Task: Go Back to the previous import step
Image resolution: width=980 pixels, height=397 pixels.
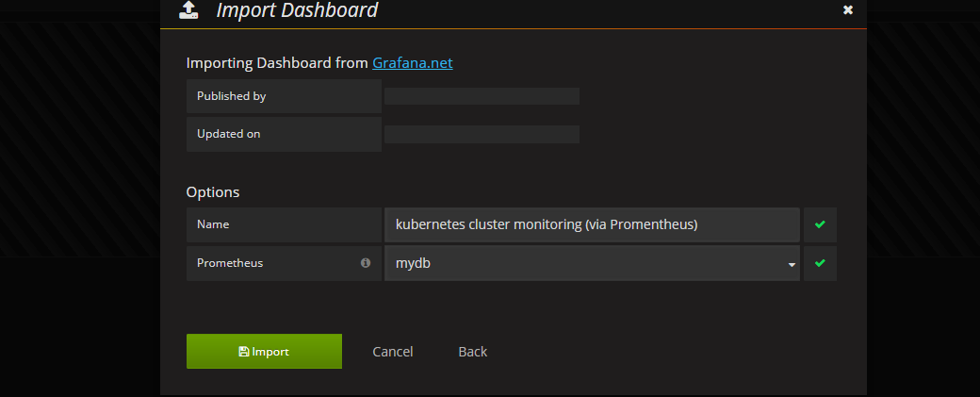Action: (473, 352)
